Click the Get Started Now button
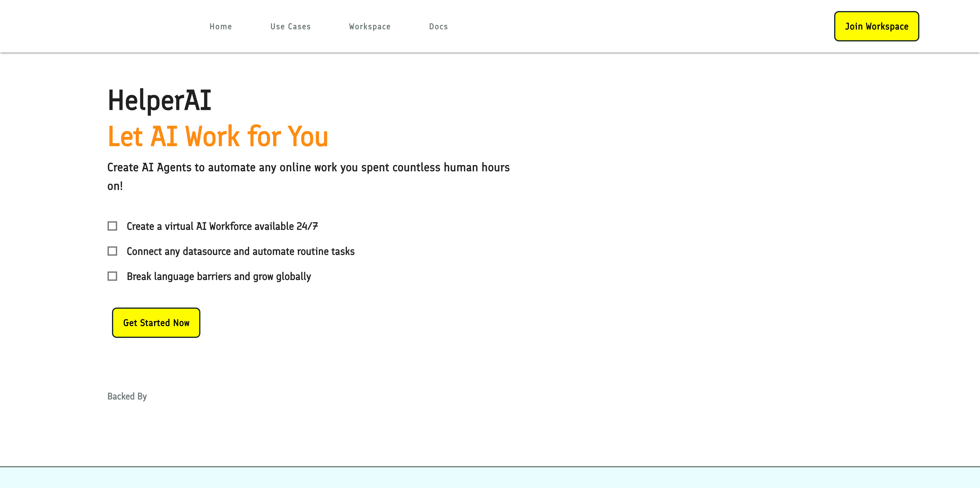The image size is (980, 488). (156, 322)
